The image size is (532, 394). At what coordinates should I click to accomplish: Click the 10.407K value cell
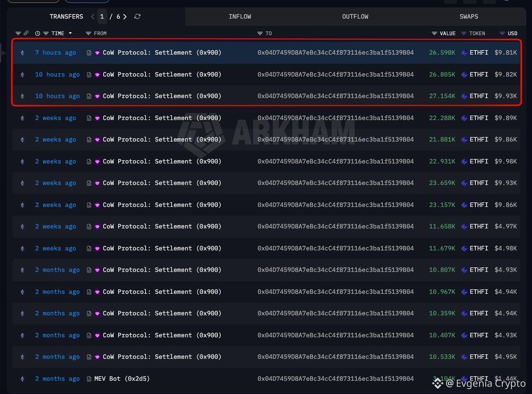pos(442,335)
